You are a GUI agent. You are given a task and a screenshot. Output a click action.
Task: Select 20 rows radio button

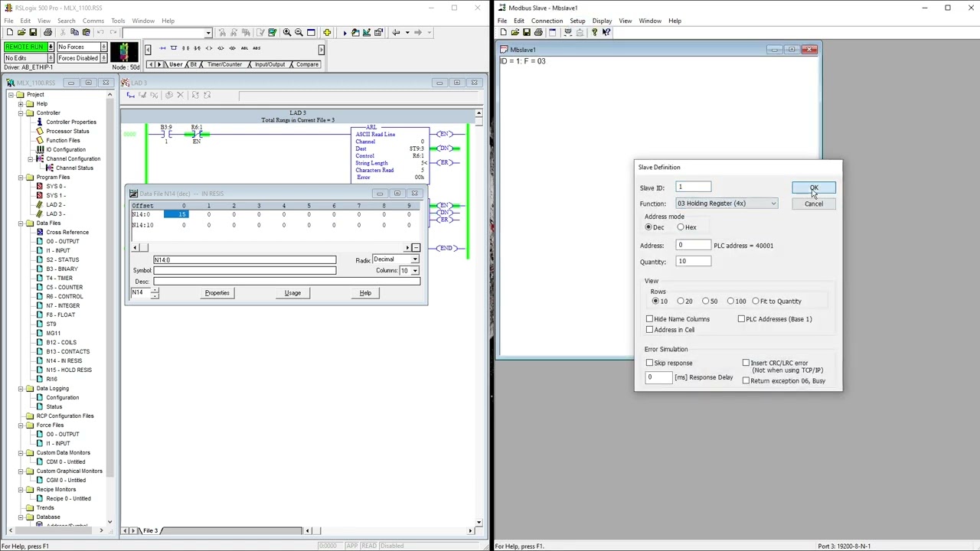pyautogui.click(x=681, y=302)
